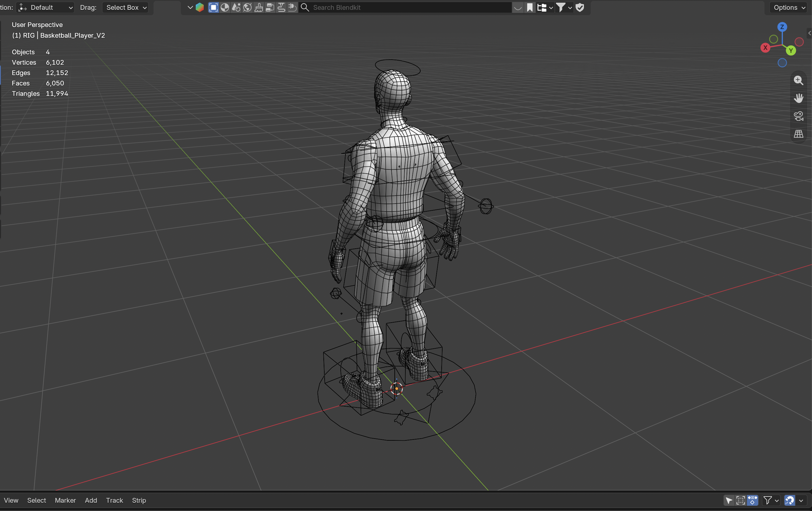Viewport: 812px width, 511px height.
Task: Click the colorful Blendkit cube logo
Action: pos(200,7)
